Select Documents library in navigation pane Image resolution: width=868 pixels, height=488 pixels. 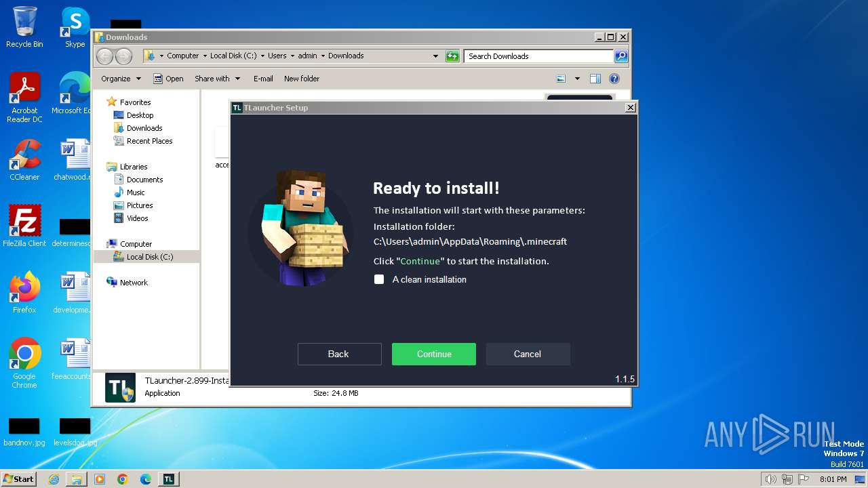pyautogui.click(x=144, y=180)
